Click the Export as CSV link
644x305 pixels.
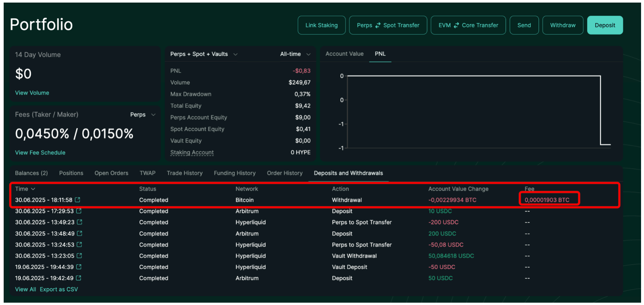click(59, 290)
